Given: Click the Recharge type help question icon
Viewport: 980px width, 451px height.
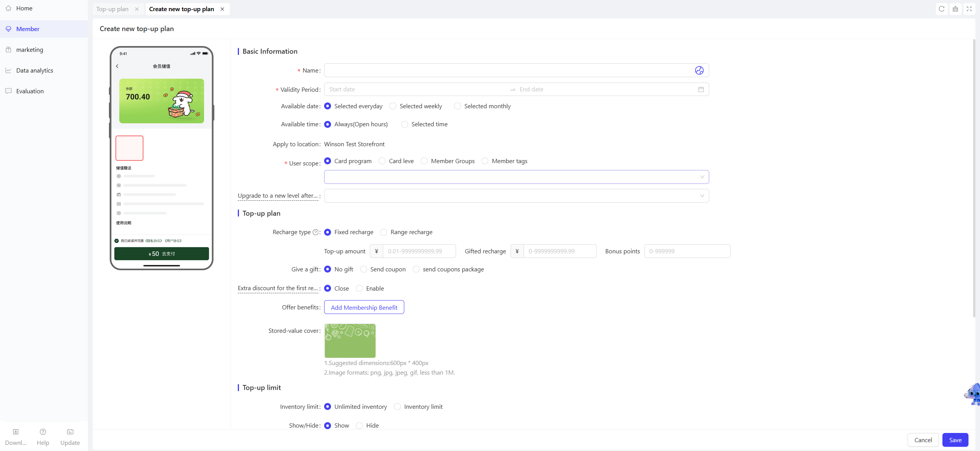Looking at the screenshot, I should click(315, 232).
